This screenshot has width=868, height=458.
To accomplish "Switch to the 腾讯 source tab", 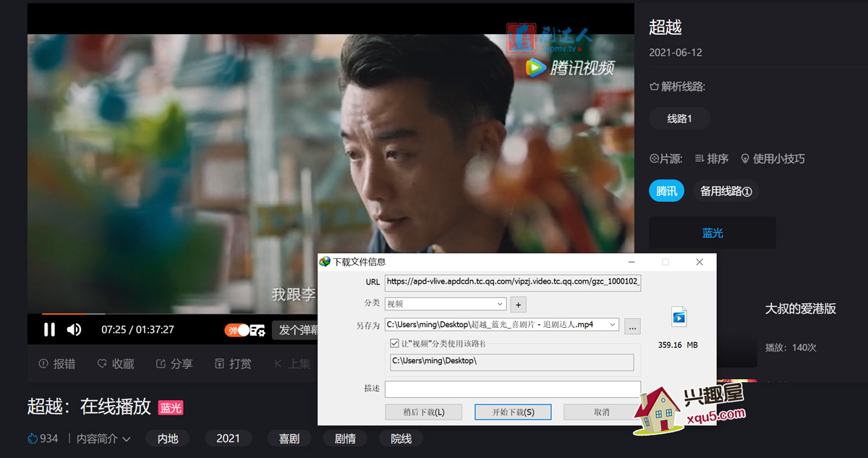I will point(666,191).
